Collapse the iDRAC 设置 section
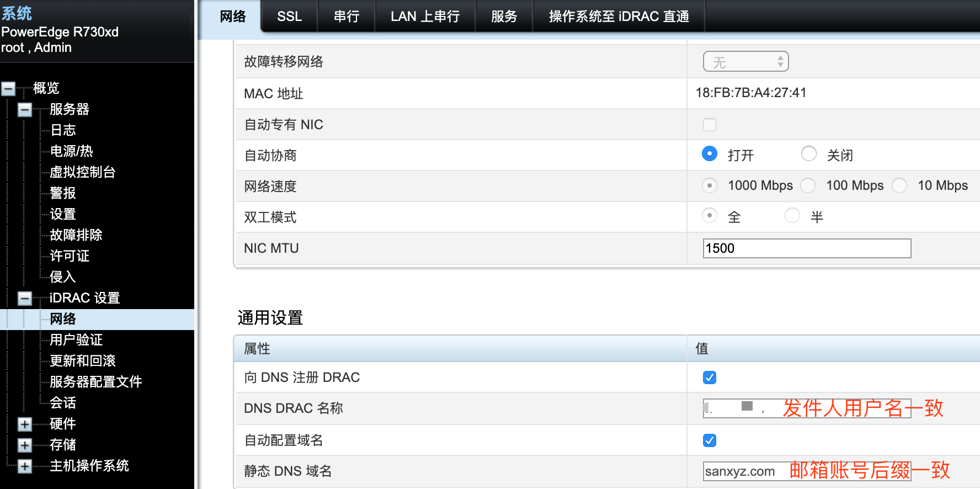 [24, 298]
